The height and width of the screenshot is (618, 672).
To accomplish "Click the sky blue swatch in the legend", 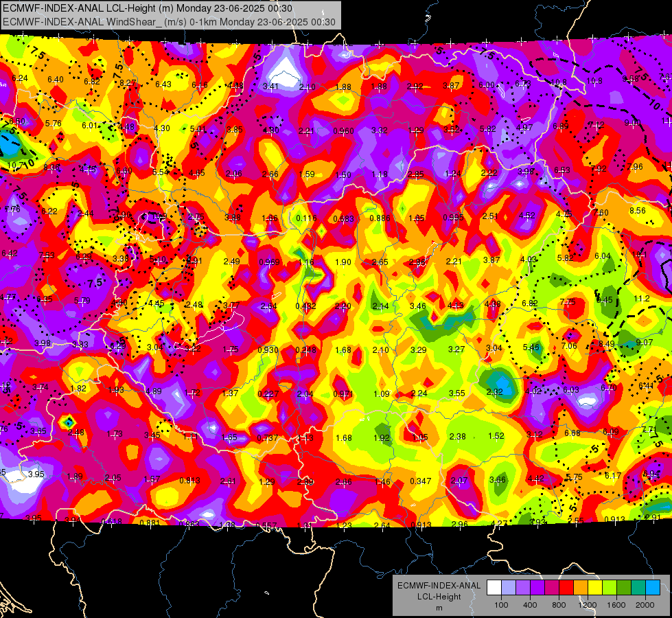I will (653, 588).
